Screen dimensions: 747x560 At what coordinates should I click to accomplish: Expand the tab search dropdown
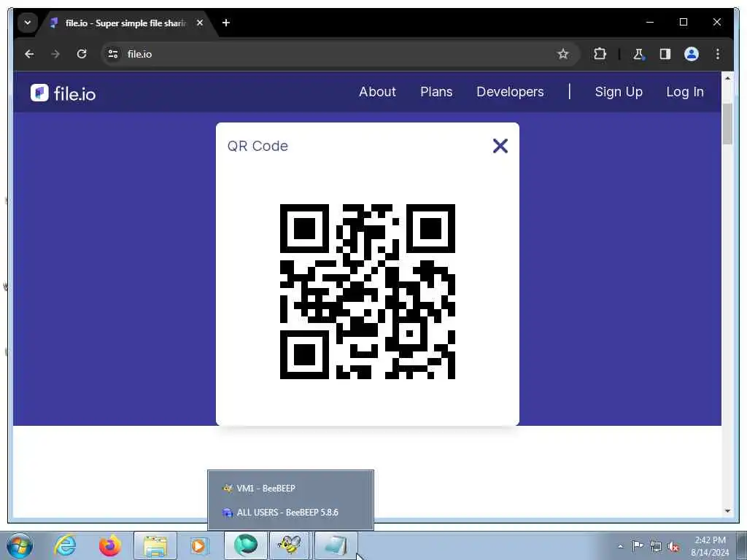(28, 23)
